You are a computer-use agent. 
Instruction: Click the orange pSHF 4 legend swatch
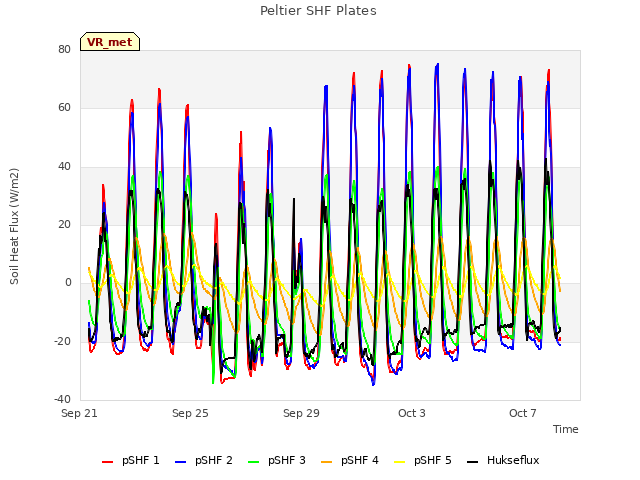pos(327,462)
